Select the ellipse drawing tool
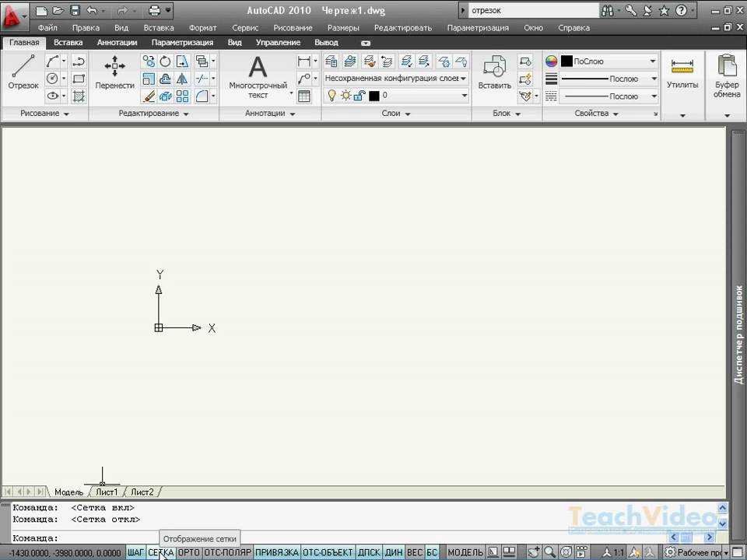This screenshot has width=747, height=560. pyautogui.click(x=52, y=96)
